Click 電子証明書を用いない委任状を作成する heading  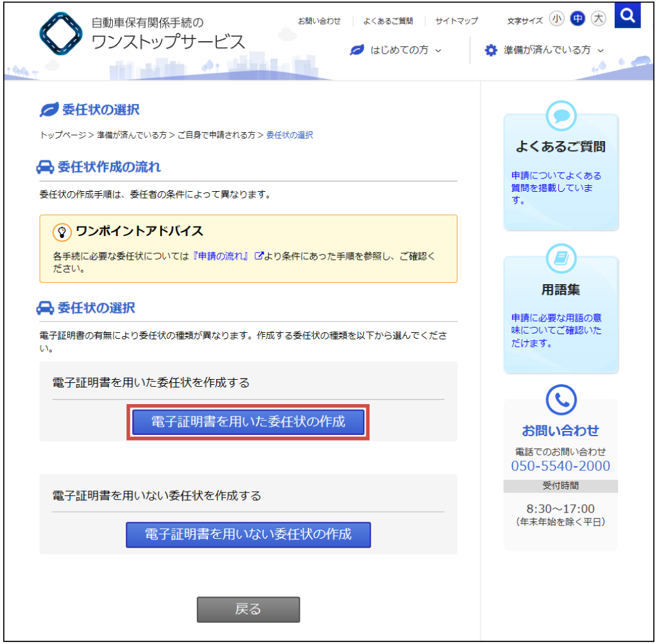[157, 496]
